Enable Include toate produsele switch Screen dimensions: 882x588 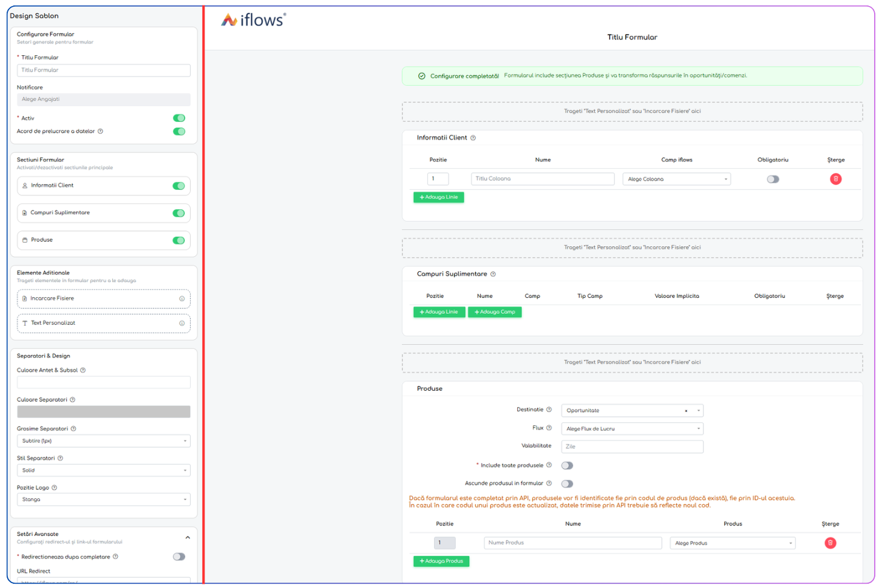[x=567, y=466]
